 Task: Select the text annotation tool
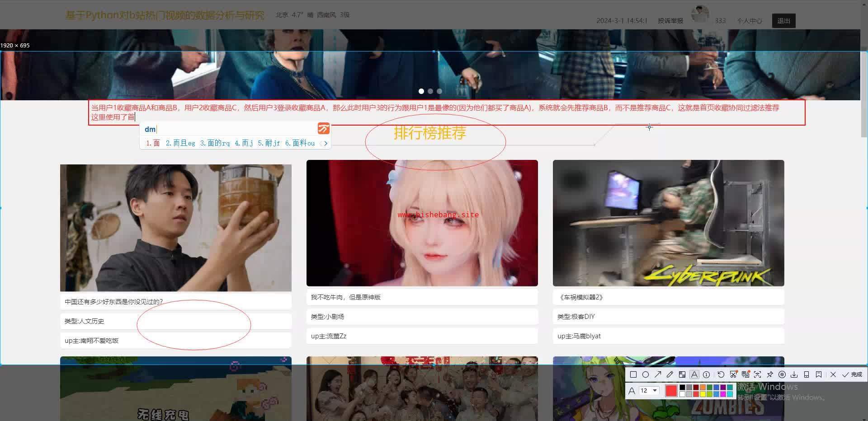(694, 374)
